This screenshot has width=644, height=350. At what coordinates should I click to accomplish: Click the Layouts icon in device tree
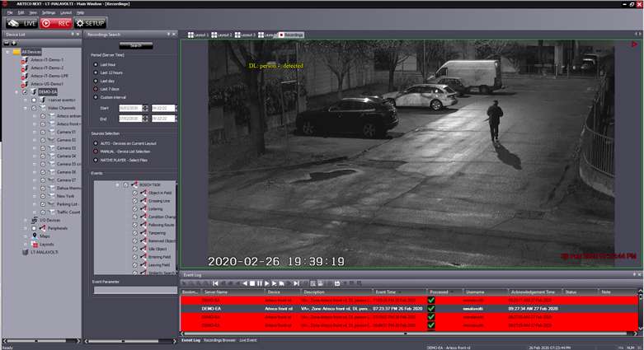point(34,244)
